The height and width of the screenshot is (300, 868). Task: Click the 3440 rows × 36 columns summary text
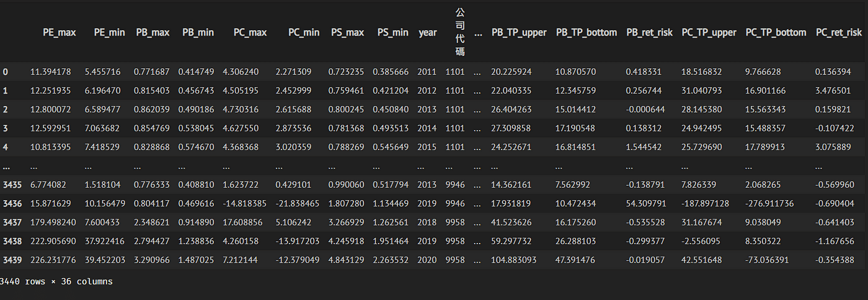click(56, 281)
